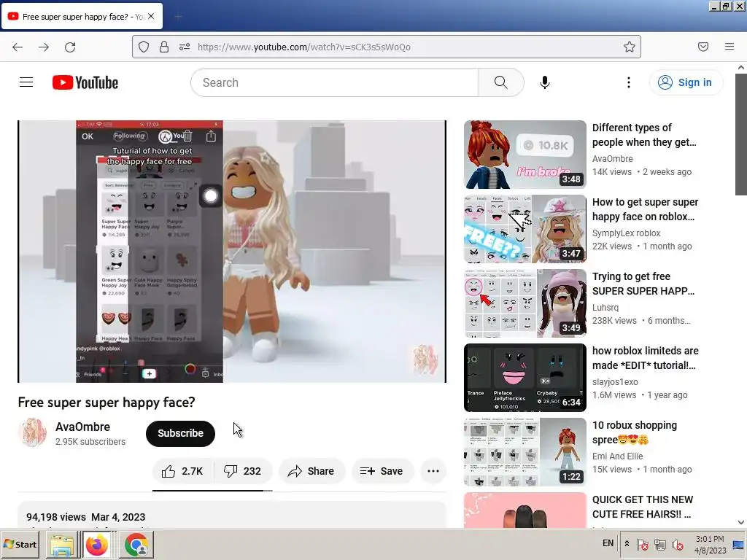Open more actions ellipsis under video
The height and width of the screenshot is (560, 747).
point(433,471)
